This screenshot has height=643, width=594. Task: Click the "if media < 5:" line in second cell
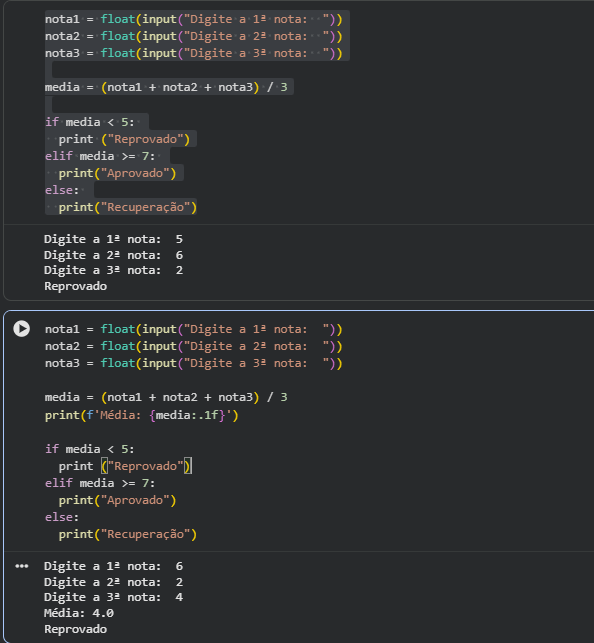[x=89, y=449]
